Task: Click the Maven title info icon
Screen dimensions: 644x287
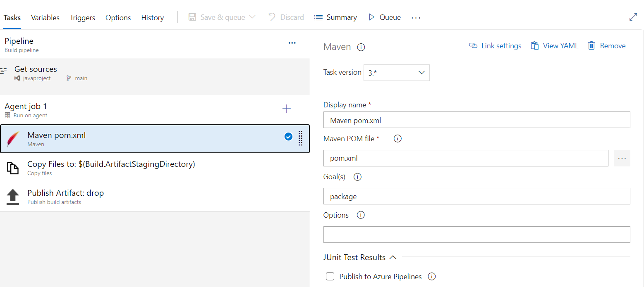Action: click(x=361, y=47)
